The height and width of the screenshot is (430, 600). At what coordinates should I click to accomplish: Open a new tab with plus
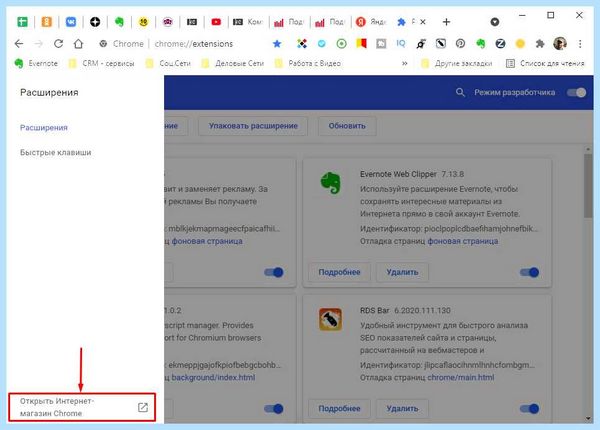(x=446, y=22)
